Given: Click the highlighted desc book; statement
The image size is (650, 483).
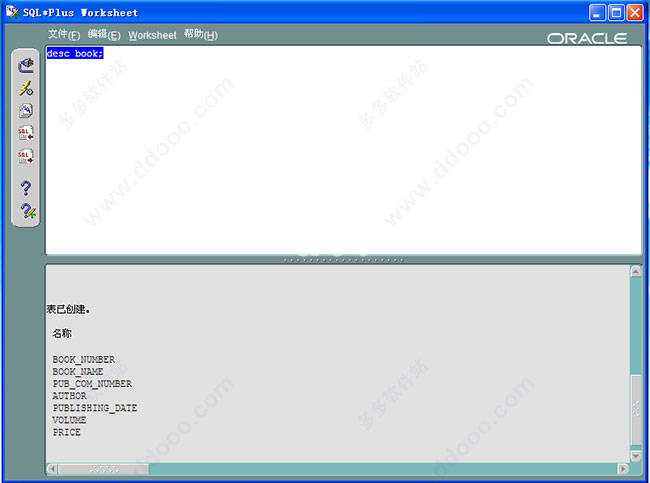Looking at the screenshot, I should [x=75, y=53].
